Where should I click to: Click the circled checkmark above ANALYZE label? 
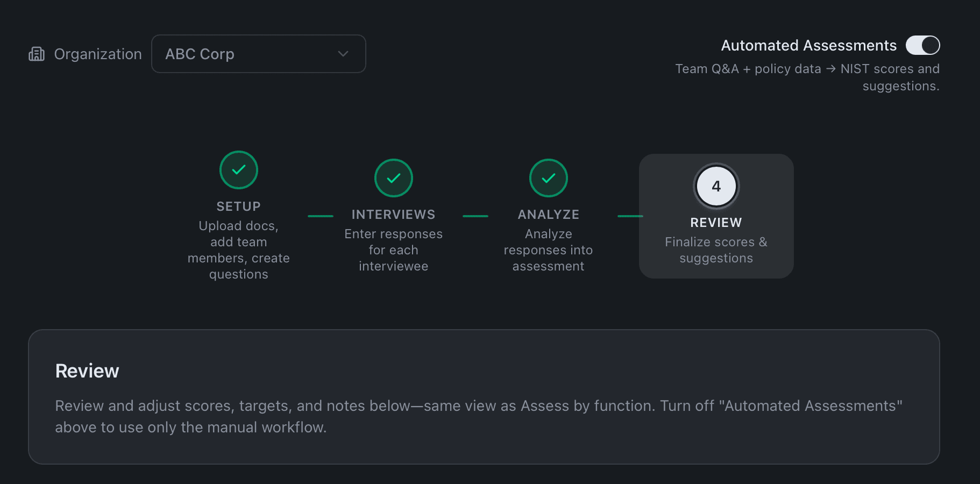[548, 177]
